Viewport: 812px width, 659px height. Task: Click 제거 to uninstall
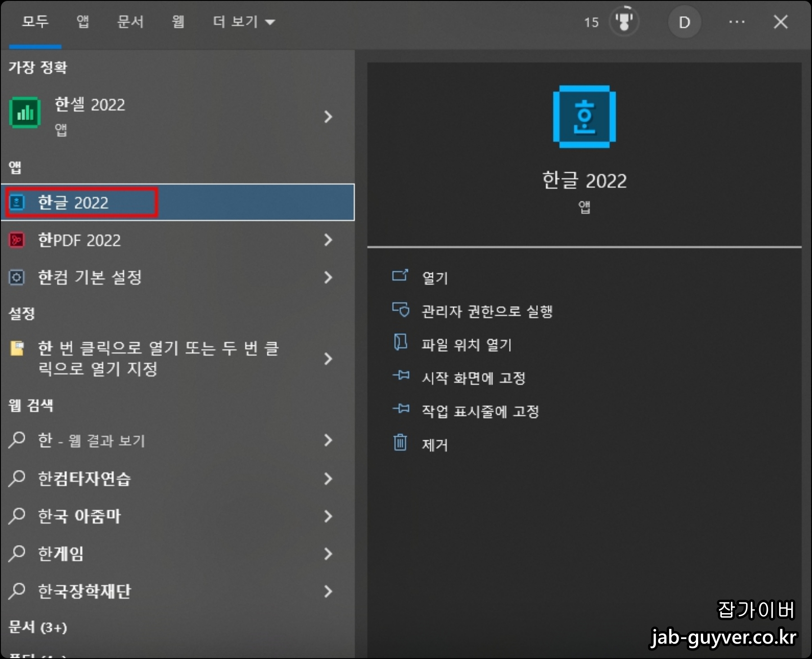(435, 445)
